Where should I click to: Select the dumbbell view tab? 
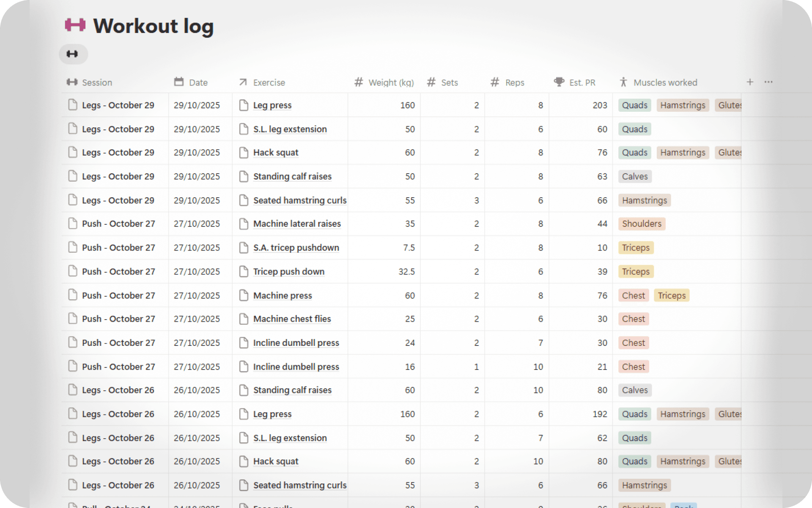click(x=73, y=54)
